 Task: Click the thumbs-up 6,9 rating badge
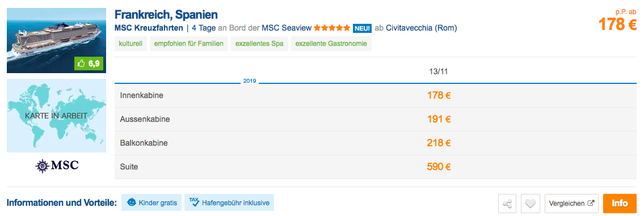pos(89,63)
